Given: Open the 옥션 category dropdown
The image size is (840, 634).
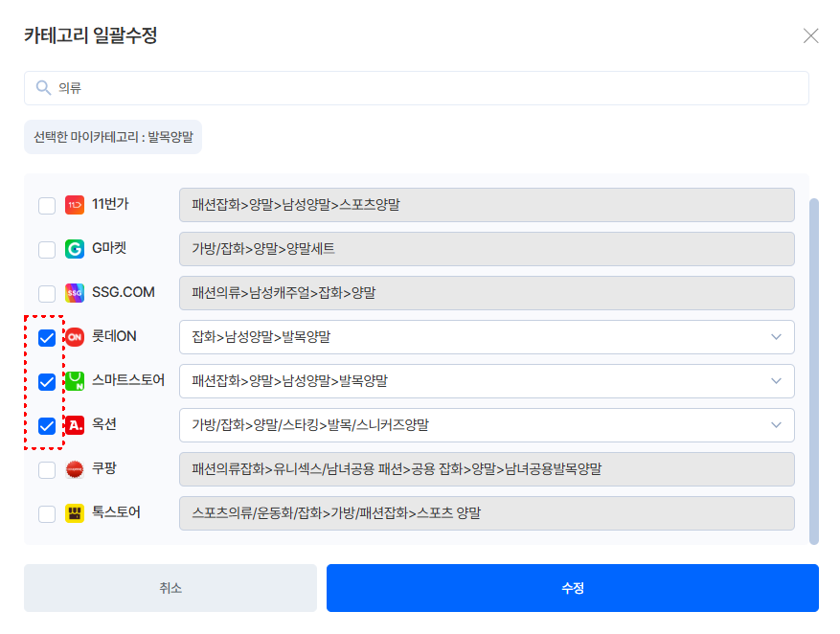Looking at the screenshot, I should 487,425.
